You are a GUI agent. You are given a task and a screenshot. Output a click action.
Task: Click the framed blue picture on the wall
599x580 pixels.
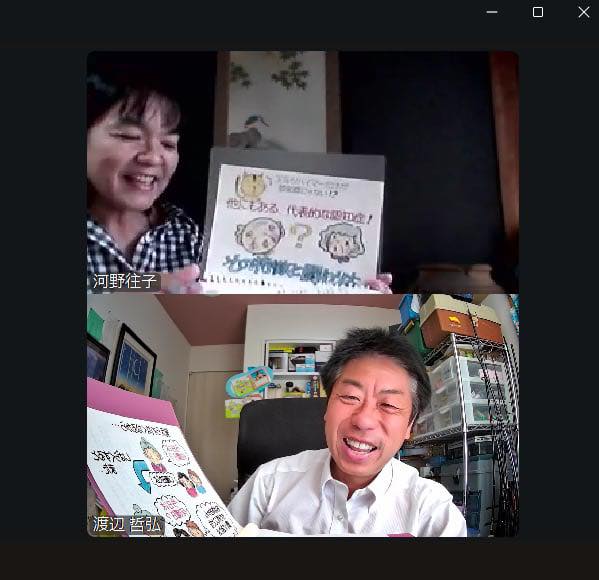coord(134,361)
